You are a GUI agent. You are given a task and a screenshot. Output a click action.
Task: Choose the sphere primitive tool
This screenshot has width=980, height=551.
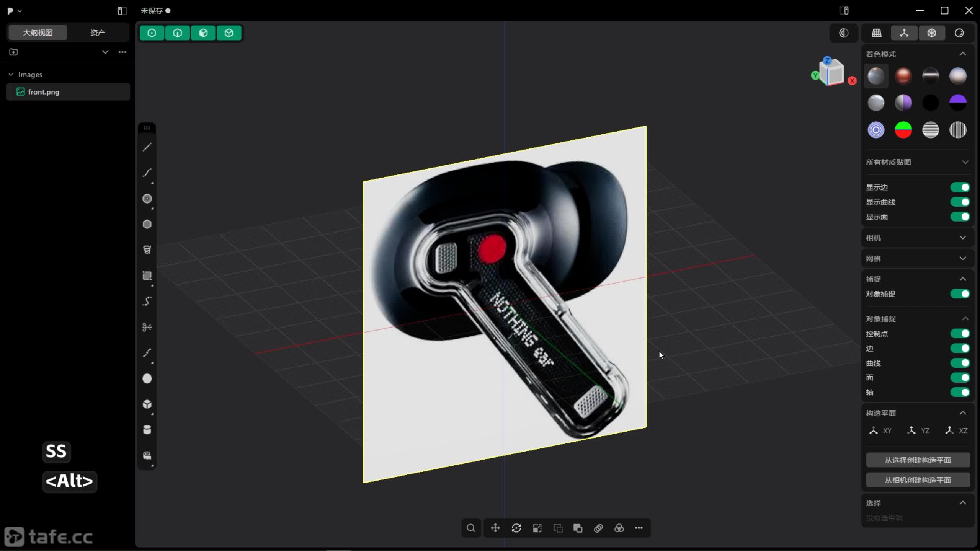tap(147, 378)
